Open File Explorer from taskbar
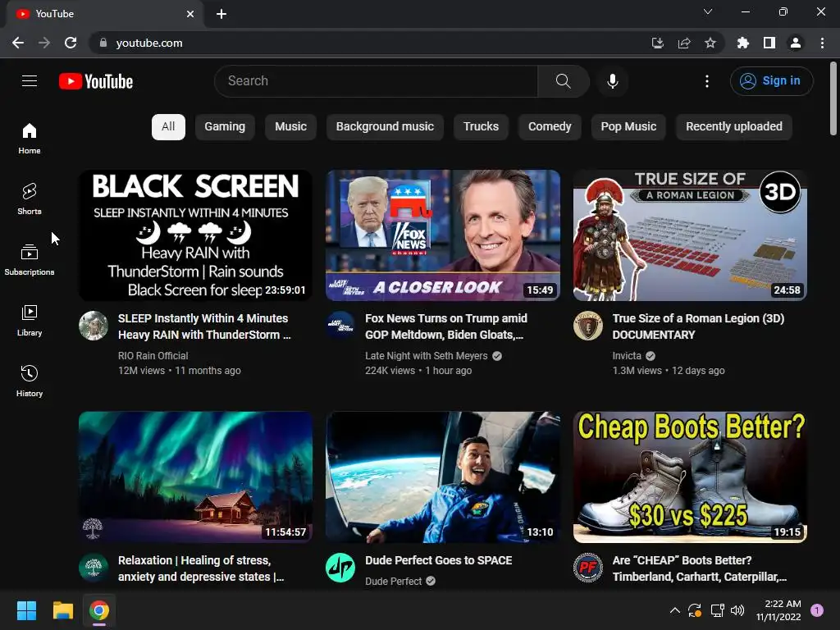The width and height of the screenshot is (840, 630). 62,610
